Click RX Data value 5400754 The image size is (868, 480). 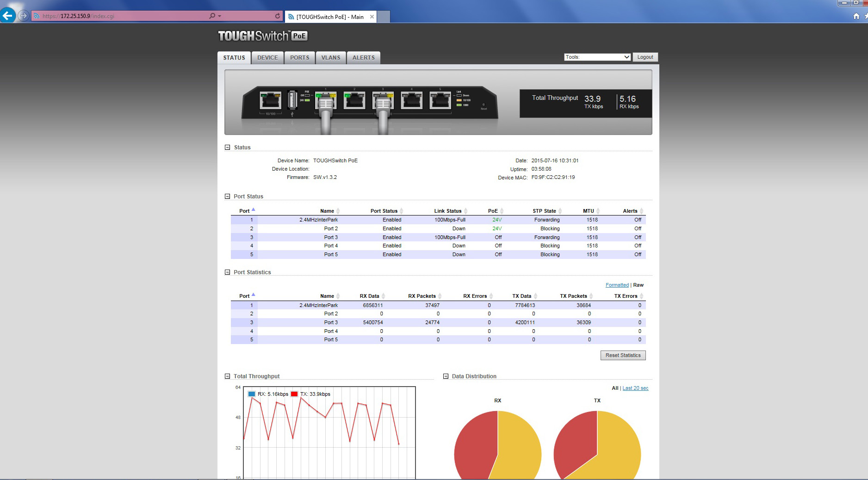click(x=373, y=322)
